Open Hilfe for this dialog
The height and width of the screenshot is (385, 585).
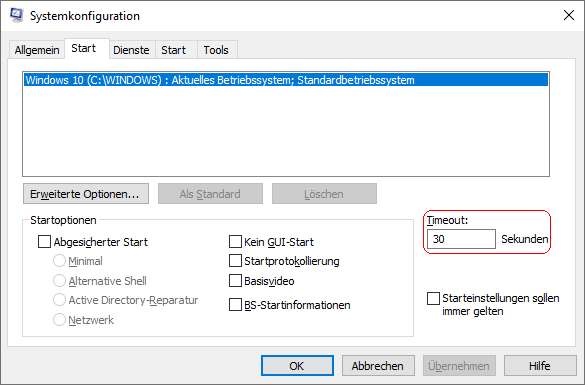pos(540,366)
